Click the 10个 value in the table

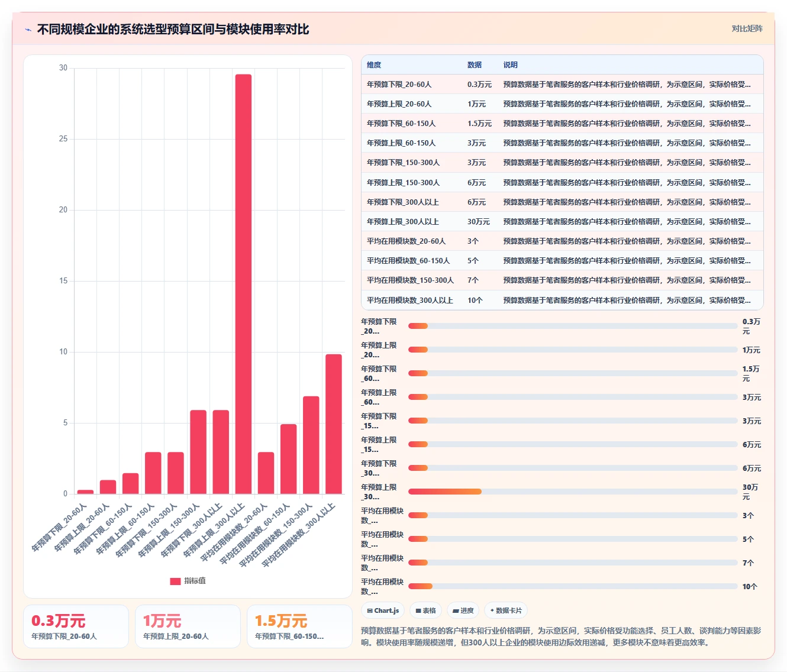(x=475, y=301)
